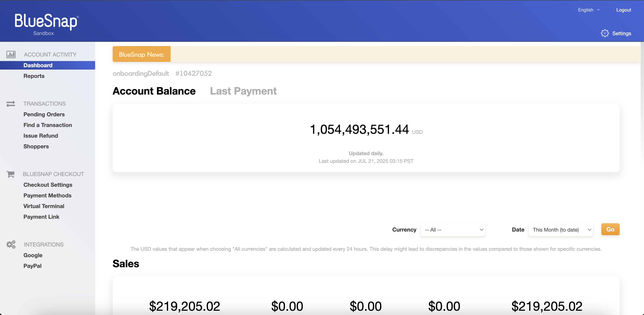Open Payment Methods
The width and height of the screenshot is (644, 315).
click(48, 195)
